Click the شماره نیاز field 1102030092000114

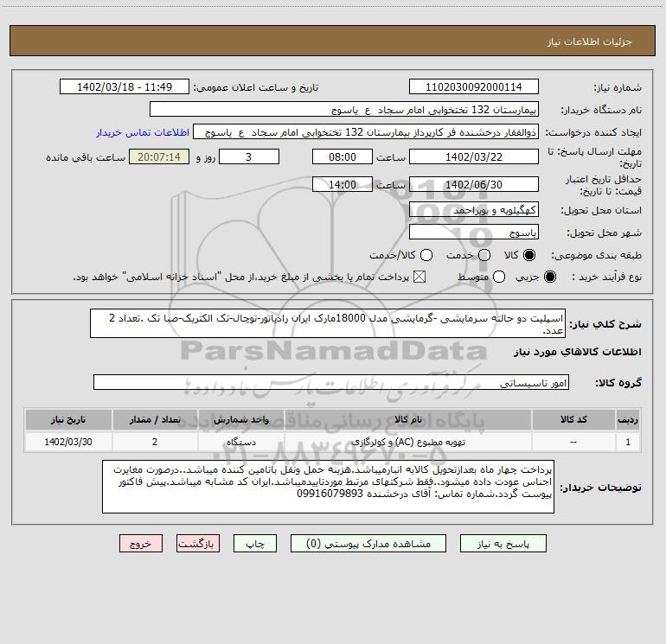click(x=474, y=86)
